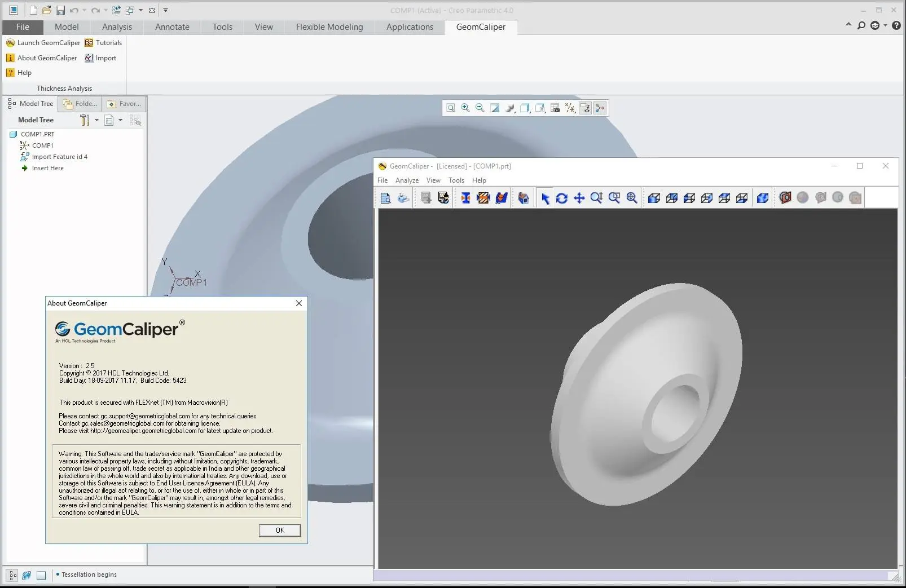Open GeomCaliper Help in the ribbon
906x588 pixels.
point(19,73)
